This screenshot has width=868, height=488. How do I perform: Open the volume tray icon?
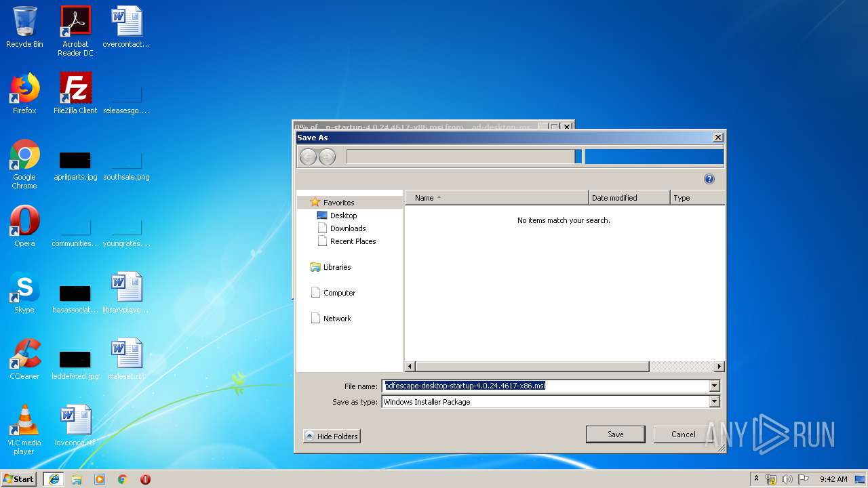[787, 479]
